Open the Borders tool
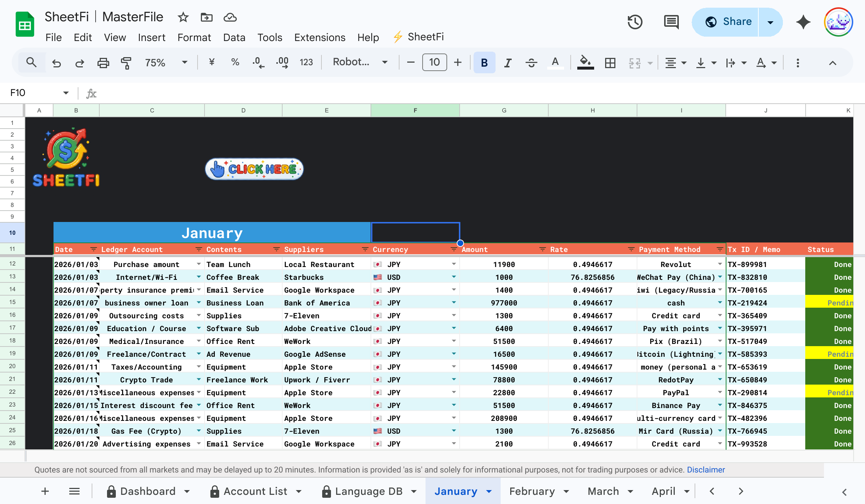865x504 pixels. pyautogui.click(x=610, y=63)
